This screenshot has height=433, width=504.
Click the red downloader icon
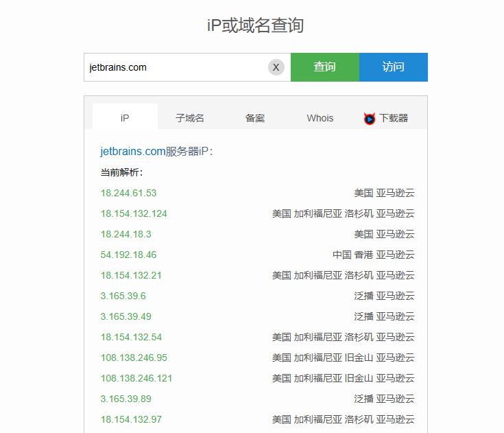(x=370, y=119)
